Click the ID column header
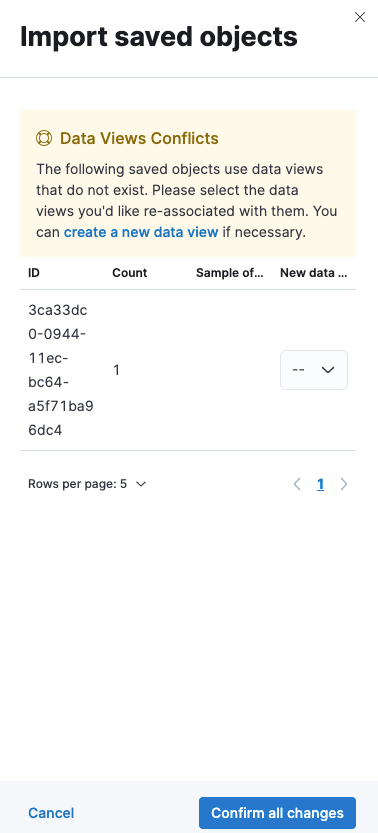The width and height of the screenshot is (378, 833). coord(34,273)
